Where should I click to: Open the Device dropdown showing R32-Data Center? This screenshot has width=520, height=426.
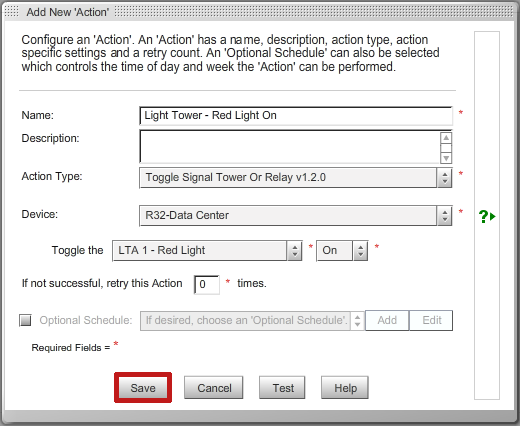(x=296, y=216)
